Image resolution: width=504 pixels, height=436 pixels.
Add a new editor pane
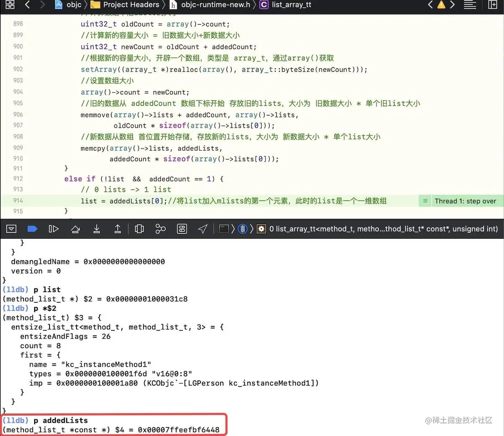[x=493, y=5]
